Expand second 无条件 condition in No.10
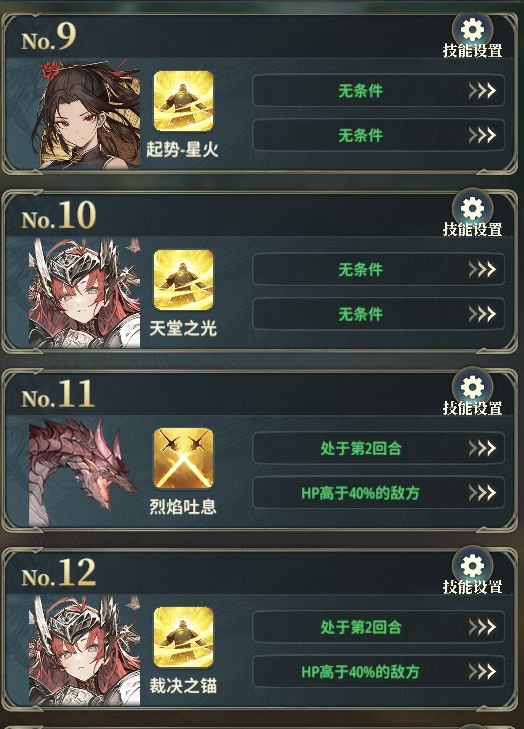 click(x=378, y=314)
